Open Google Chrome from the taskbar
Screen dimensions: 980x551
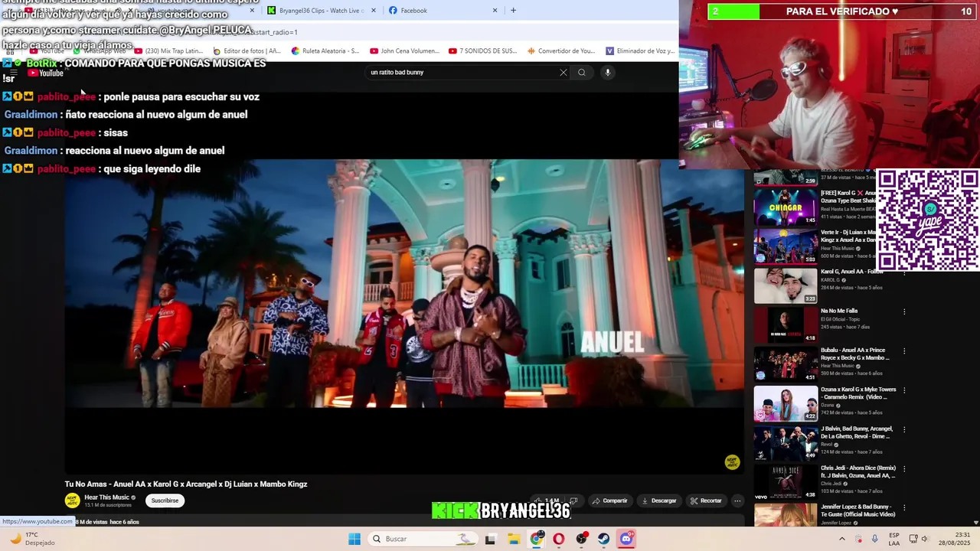[537, 539]
